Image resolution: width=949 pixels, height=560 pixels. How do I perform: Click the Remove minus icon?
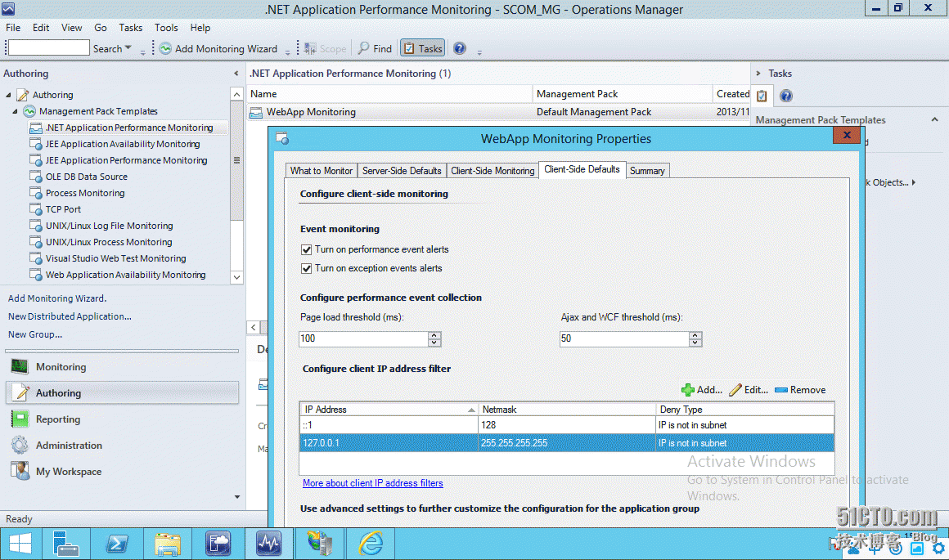point(781,390)
